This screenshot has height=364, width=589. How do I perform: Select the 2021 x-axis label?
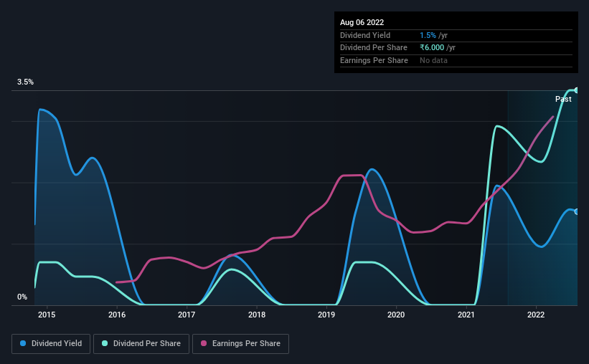pos(466,315)
